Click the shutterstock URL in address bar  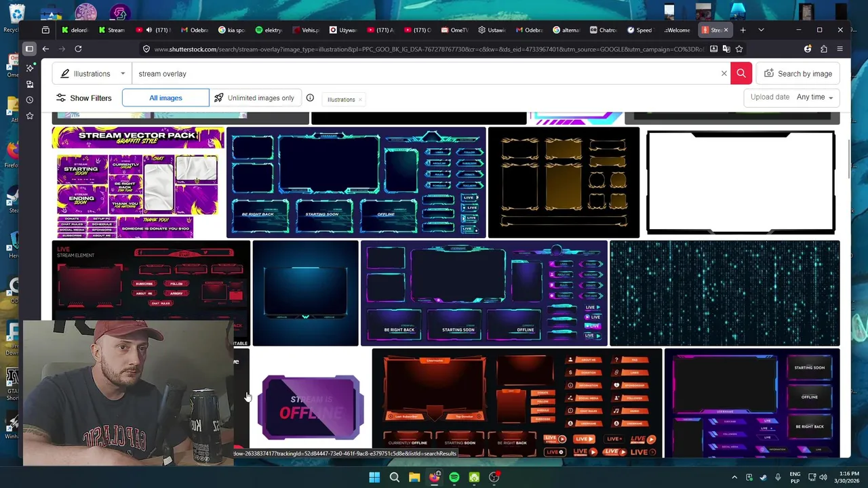[429, 49]
